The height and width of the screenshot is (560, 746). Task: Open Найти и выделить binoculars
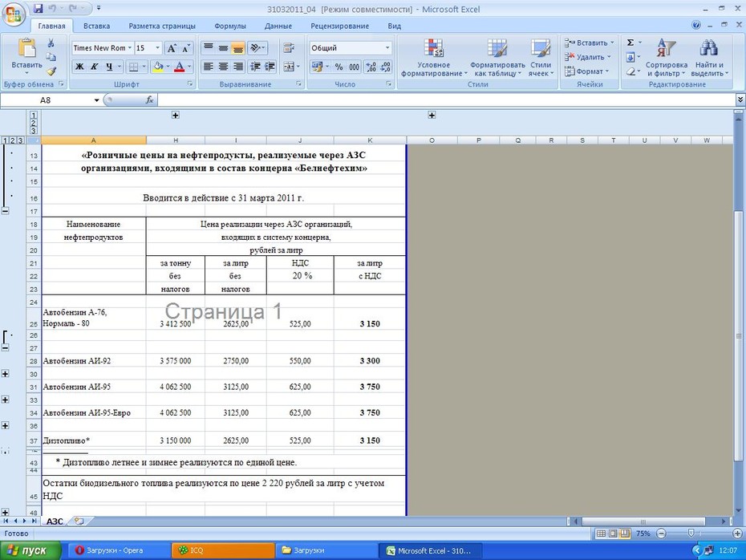coord(709,57)
